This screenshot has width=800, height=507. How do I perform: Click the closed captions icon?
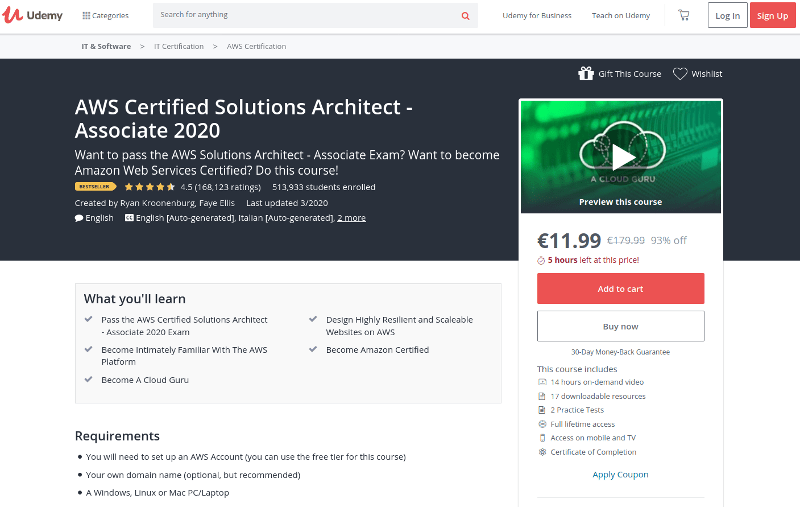pyautogui.click(x=129, y=218)
